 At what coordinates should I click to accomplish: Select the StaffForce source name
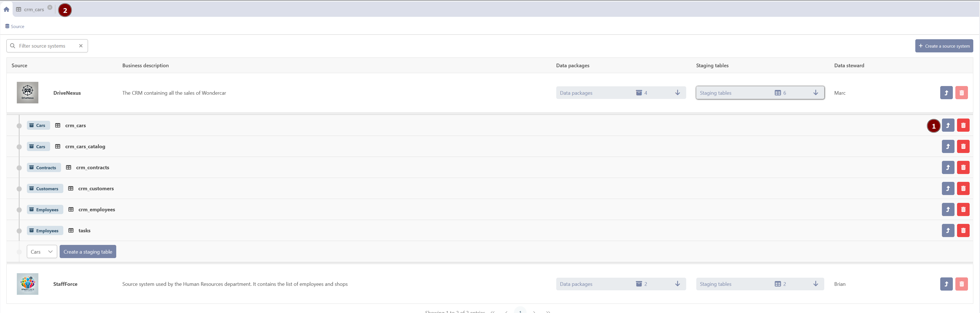[x=66, y=284]
